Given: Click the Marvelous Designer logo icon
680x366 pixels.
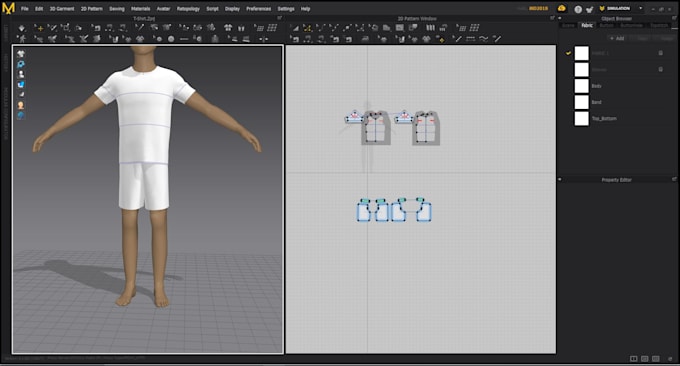Looking at the screenshot, I should pyautogui.click(x=8, y=8).
